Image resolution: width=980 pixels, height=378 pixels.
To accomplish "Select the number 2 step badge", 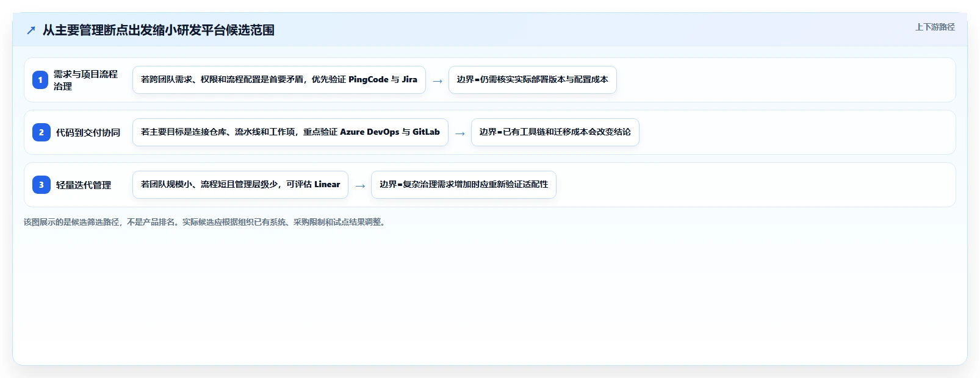I will 41,132.
